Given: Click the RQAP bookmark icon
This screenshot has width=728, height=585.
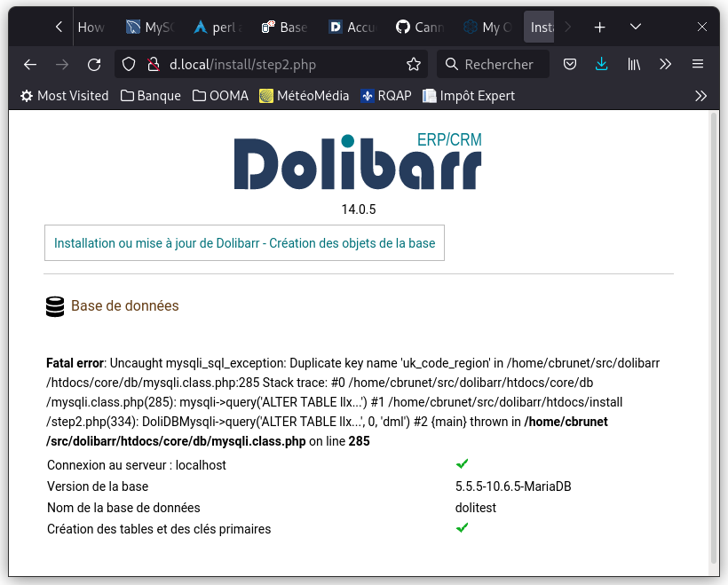Looking at the screenshot, I should 367,95.
